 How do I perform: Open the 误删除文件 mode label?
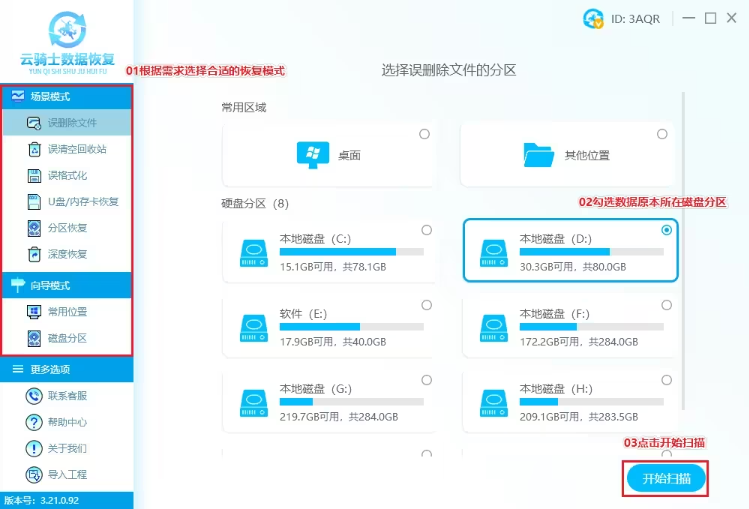tap(72, 123)
